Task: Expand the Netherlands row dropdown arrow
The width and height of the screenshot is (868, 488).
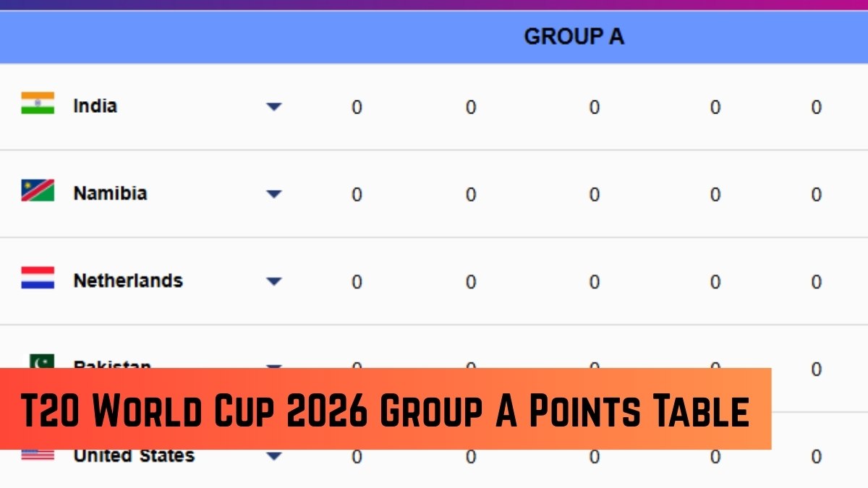Action: [273, 282]
